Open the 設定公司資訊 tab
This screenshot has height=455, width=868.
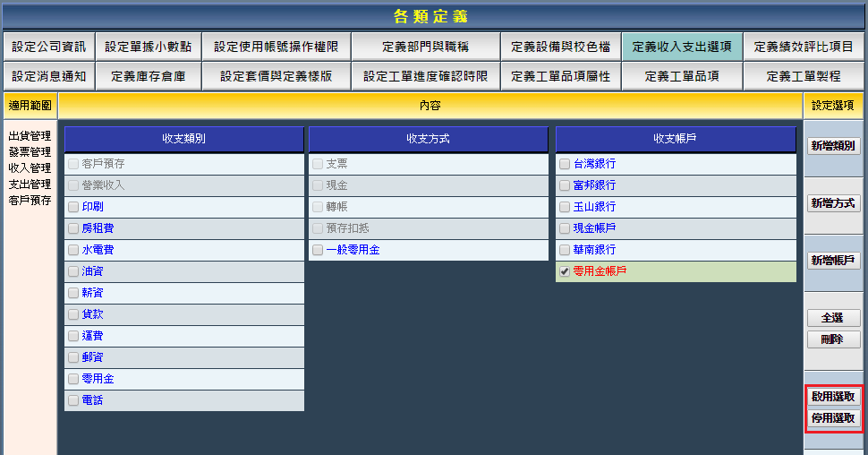49,47
